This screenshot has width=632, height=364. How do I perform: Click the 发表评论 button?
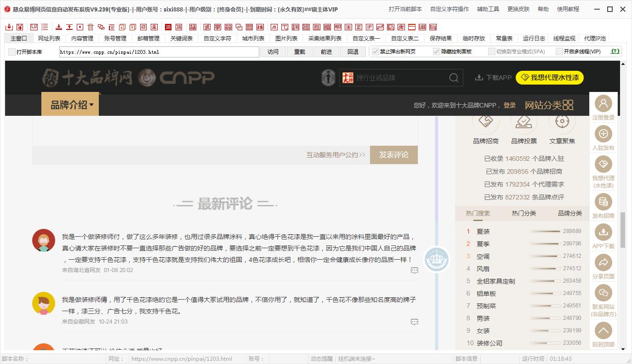click(394, 155)
